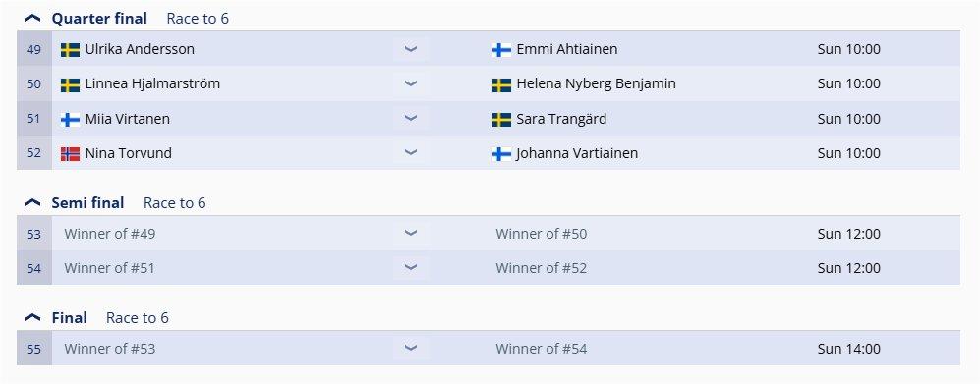
Task: Collapse the Semi final section
Action: 32,203
